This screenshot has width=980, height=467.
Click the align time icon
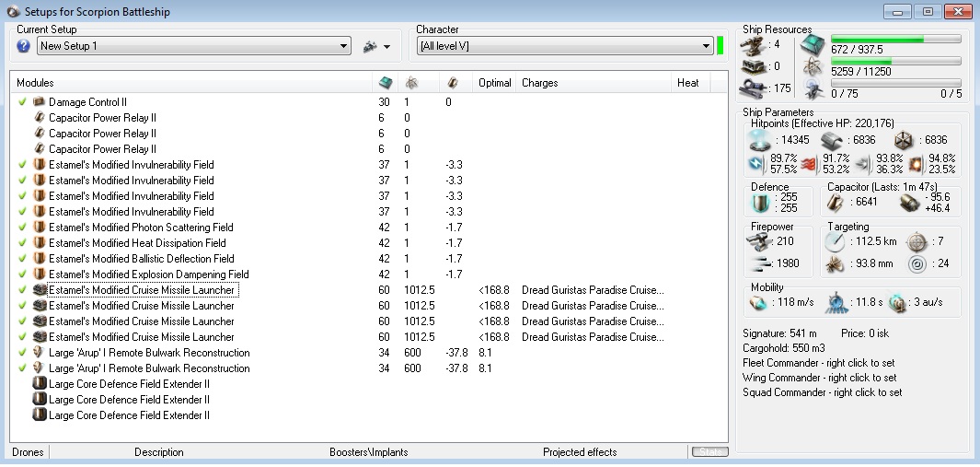point(836,302)
